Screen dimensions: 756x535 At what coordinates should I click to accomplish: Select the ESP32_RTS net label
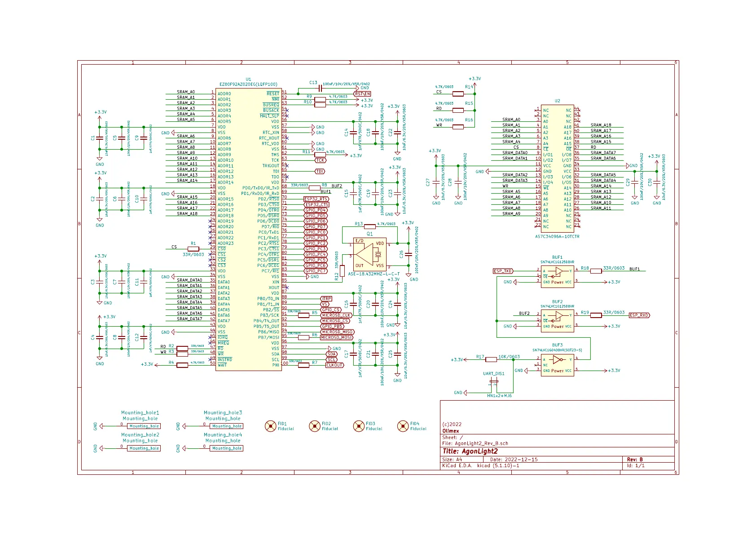coord(316,199)
